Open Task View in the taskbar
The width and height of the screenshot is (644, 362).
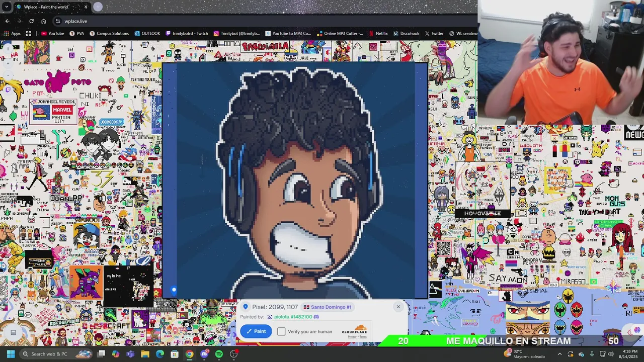click(101, 354)
